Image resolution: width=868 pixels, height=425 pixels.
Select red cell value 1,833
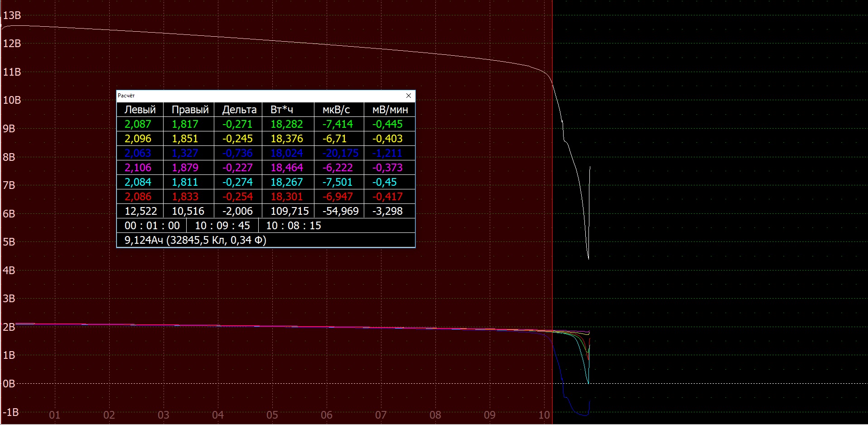185,197
